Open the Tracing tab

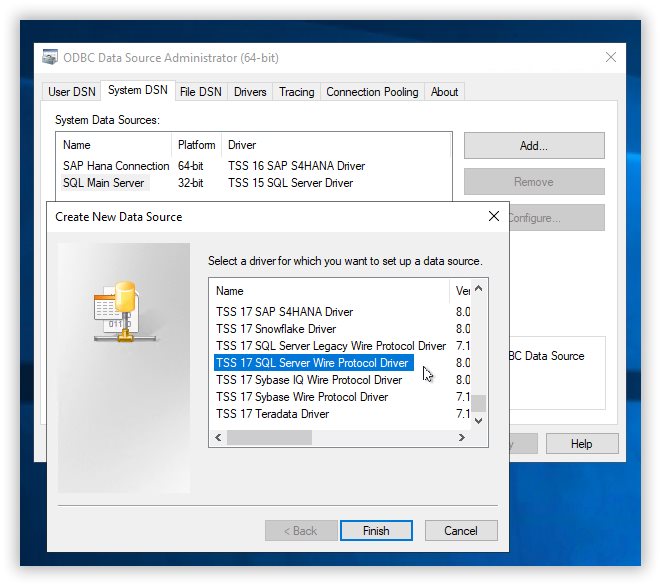(x=296, y=92)
